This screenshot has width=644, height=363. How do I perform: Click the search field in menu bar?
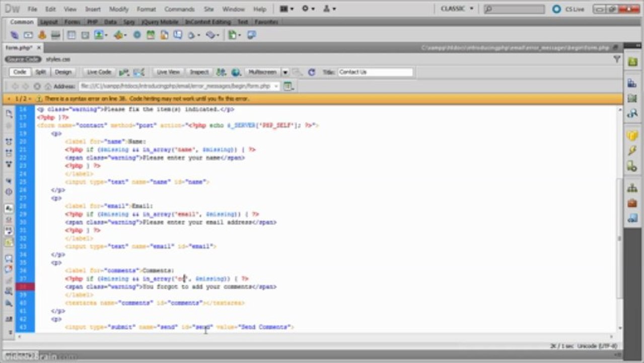[x=514, y=9]
